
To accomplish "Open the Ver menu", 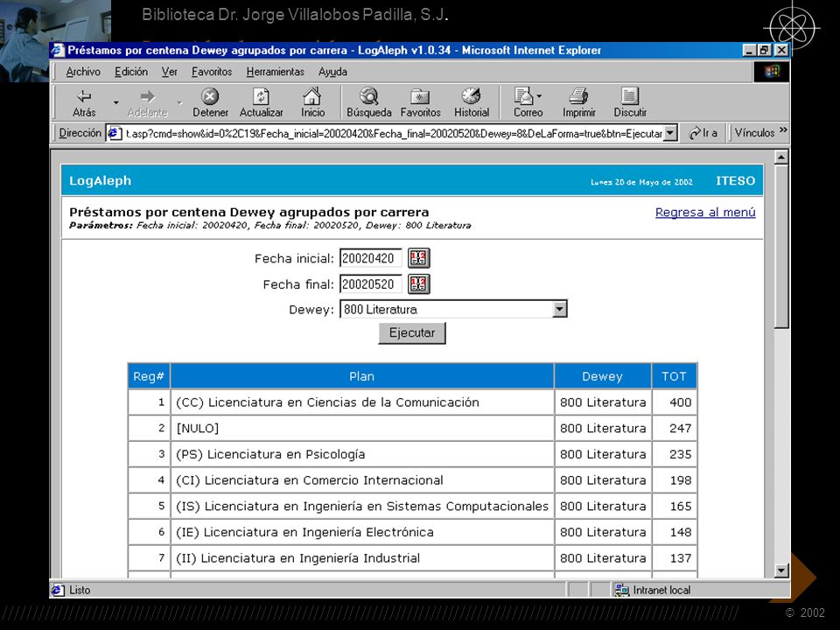I will point(169,72).
